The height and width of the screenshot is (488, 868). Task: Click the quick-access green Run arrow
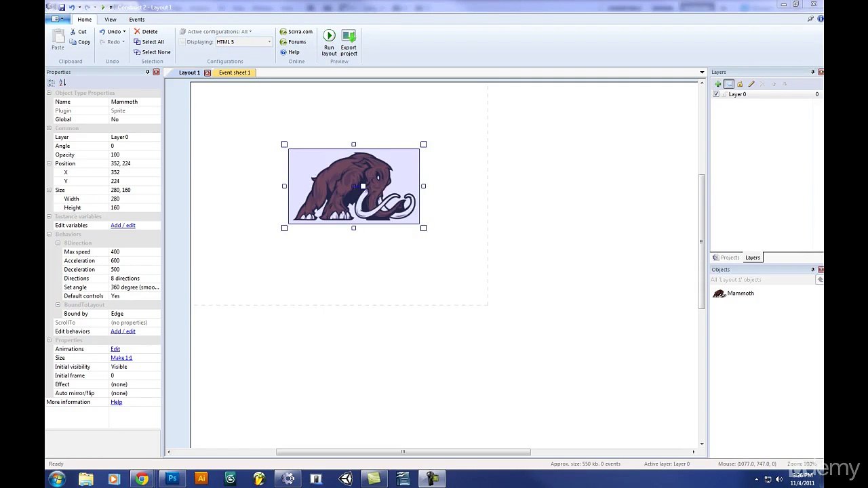pos(102,7)
